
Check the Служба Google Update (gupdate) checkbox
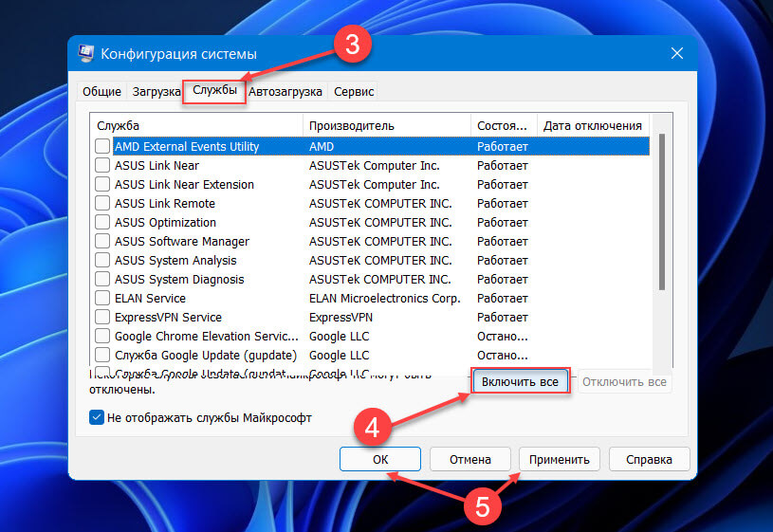coord(102,355)
